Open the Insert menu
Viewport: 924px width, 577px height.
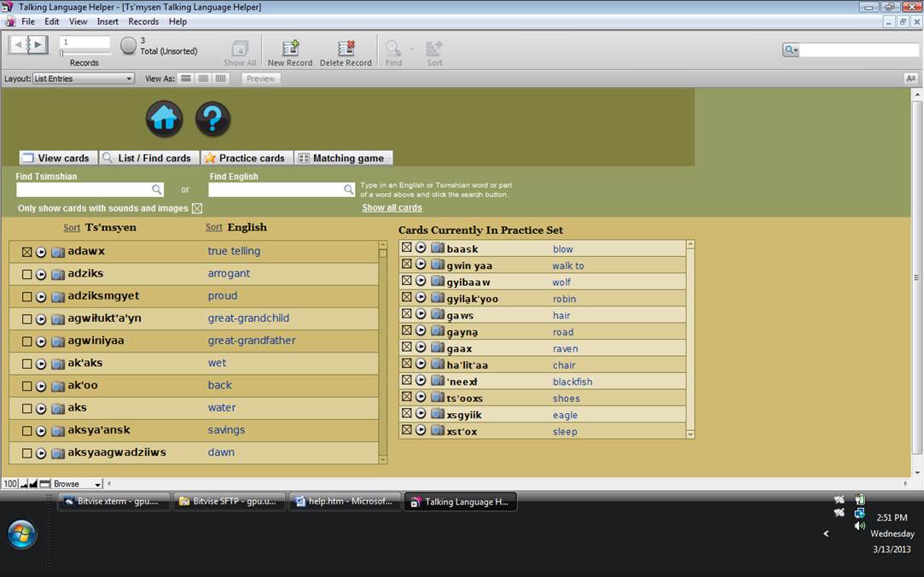pyautogui.click(x=108, y=22)
